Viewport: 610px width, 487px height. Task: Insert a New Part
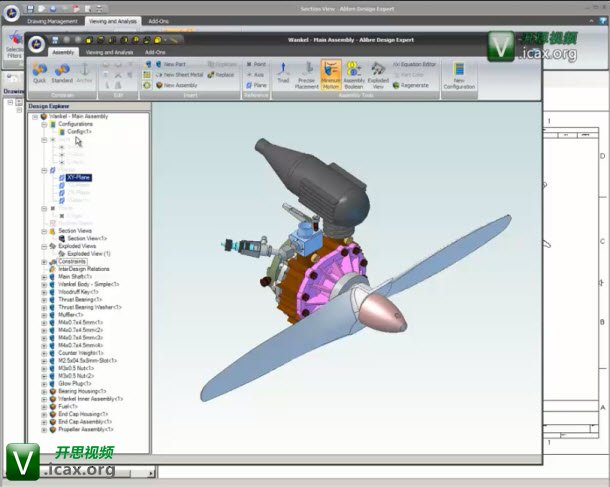pyautogui.click(x=170, y=64)
